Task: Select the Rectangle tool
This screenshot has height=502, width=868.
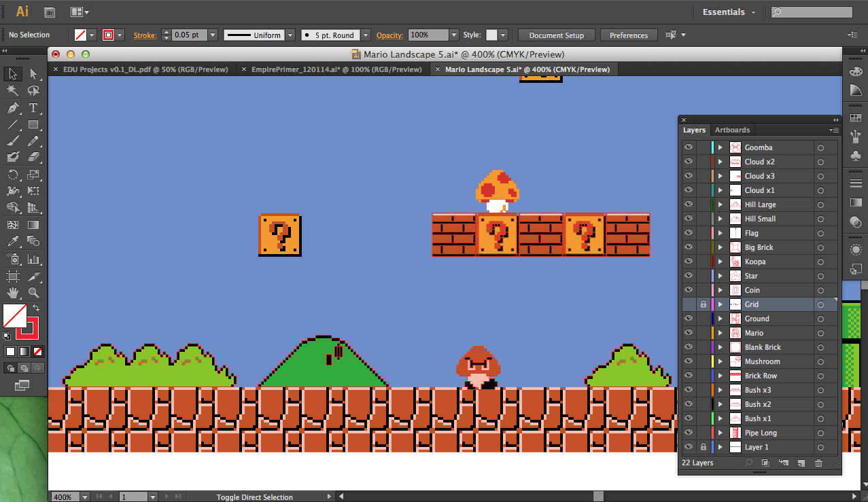Action: tap(33, 125)
